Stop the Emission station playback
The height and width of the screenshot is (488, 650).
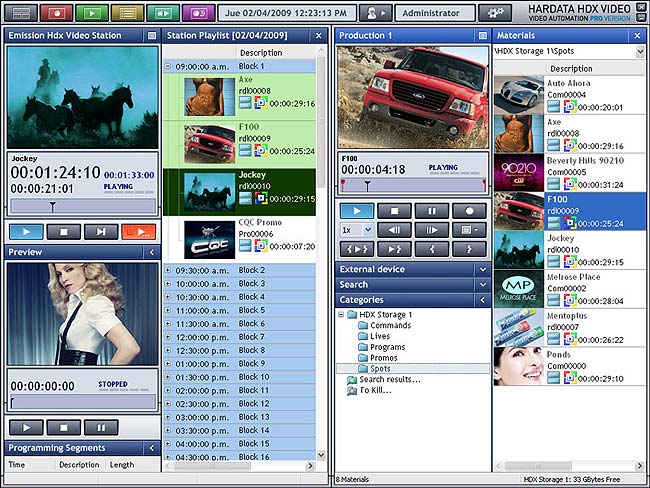pos(64,232)
